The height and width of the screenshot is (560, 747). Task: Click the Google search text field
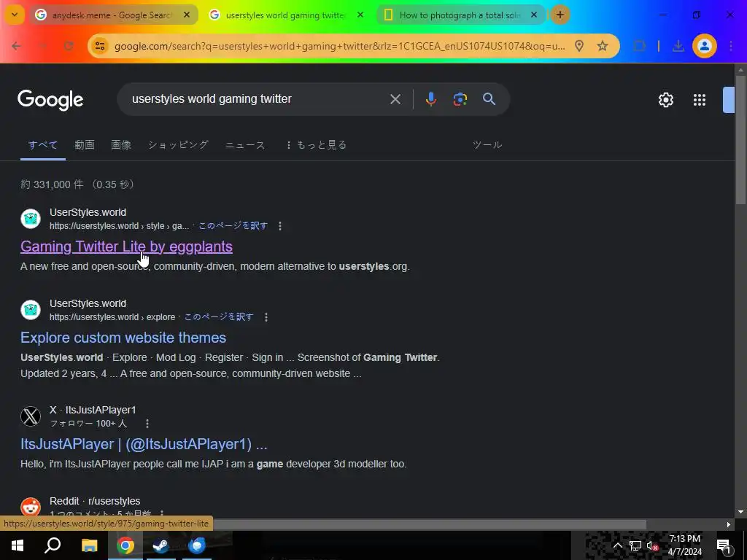[256, 99]
